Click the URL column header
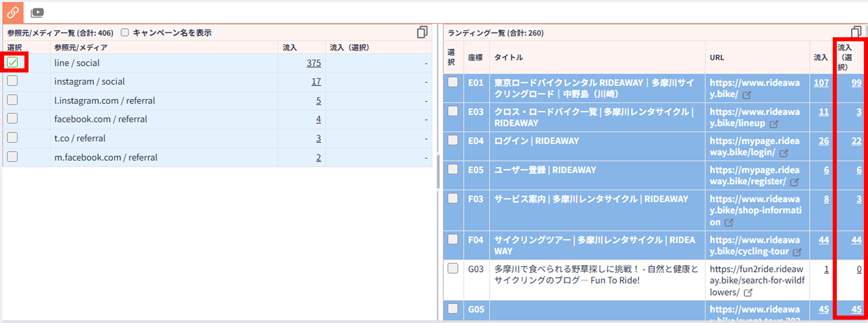The width and height of the screenshot is (868, 323). coord(717,57)
